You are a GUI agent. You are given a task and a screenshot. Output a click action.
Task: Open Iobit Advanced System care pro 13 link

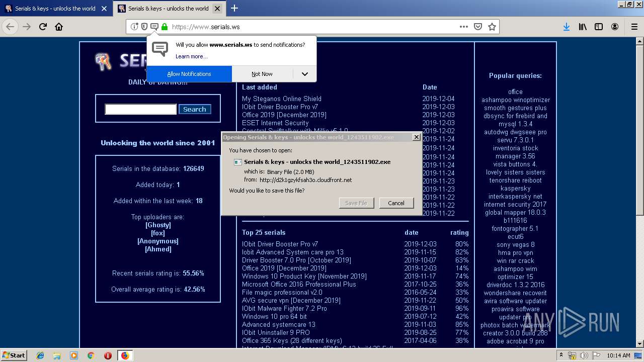[293, 252]
